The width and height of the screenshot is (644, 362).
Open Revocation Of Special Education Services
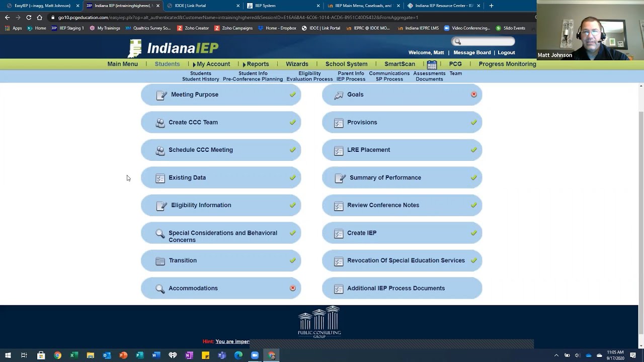402,260
